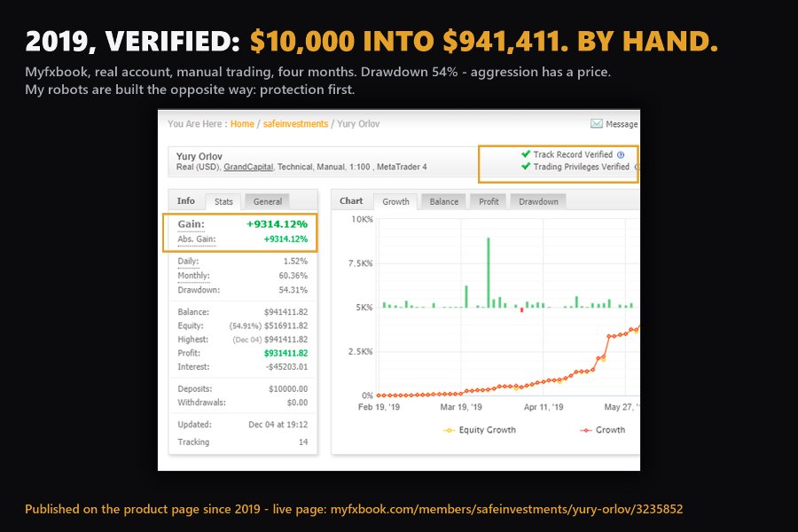Screen dimensions: 798x532
Task: Open the Balance chart tab
Action: pyautogui.click(x=444, y=201)
